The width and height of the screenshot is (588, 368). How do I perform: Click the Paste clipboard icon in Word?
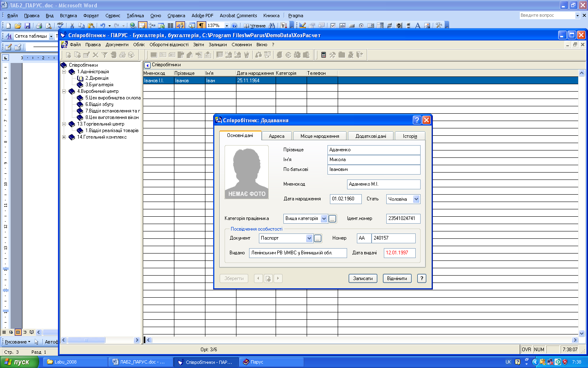[x=91, y=26]
